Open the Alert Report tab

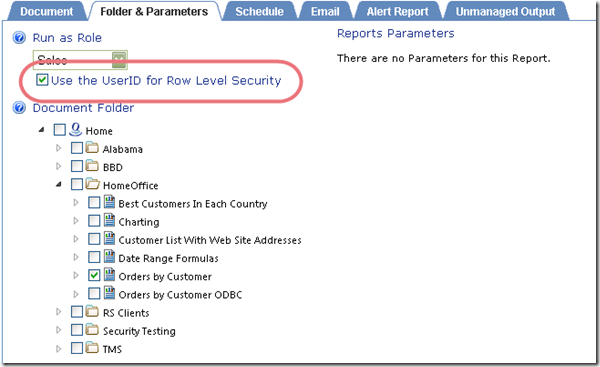click(x=397, y=11)
